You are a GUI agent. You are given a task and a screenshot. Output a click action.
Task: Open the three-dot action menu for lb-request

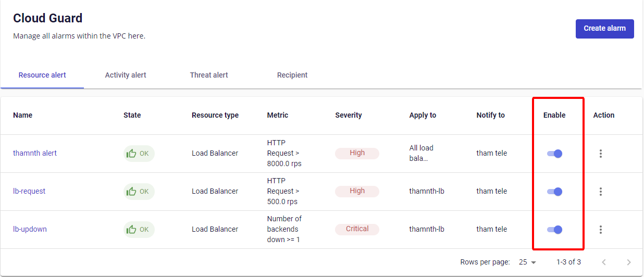[x=601, y=192]
